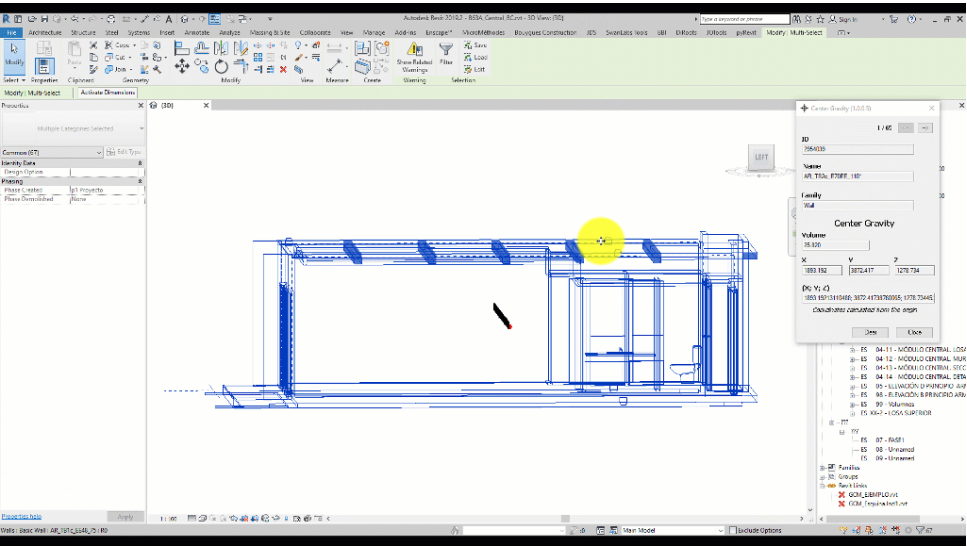Open the Join geometry dropdown arrow
The image size is (967, 547).
click(x=130, y=70)
